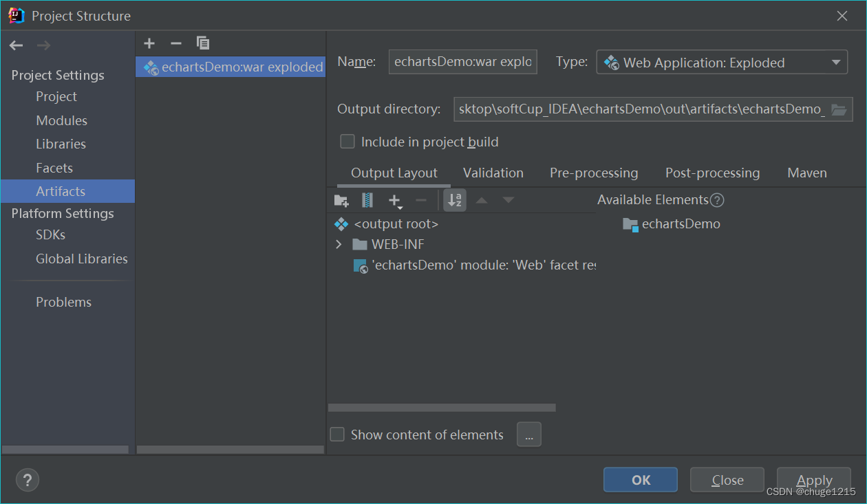The width and height of the screenshot is (867, 504).
Task: Add a new artifact with plus icon
Action: tap(149, 43)
